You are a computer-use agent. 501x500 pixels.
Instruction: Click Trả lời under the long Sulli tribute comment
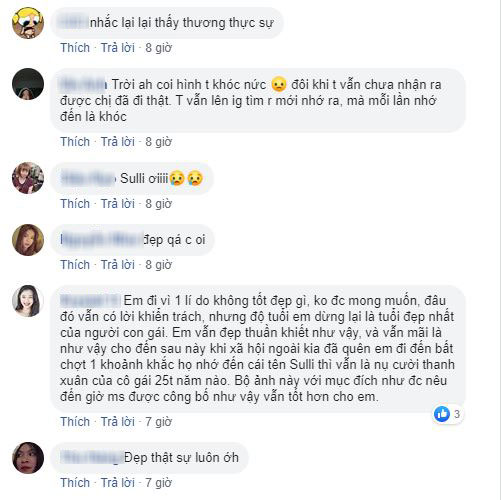tap(118, 422)
